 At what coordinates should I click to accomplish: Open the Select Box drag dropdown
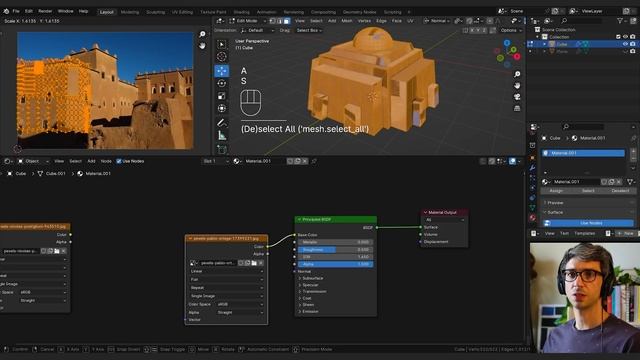pyautogui.click(x=309, y=31)
